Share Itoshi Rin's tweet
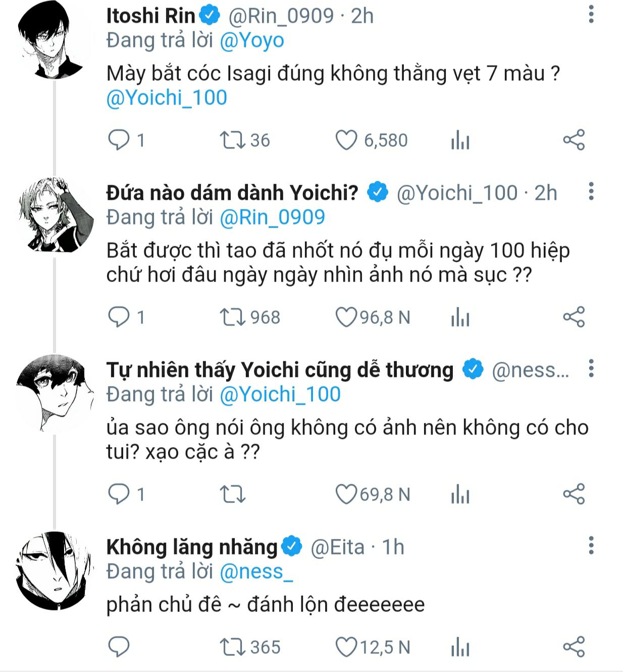Viewport: 623px width, 672px height. [574, 140]
